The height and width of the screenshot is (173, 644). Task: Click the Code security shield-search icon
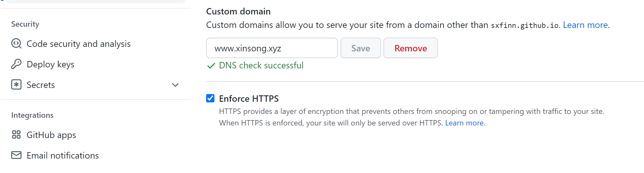[16, 44]
